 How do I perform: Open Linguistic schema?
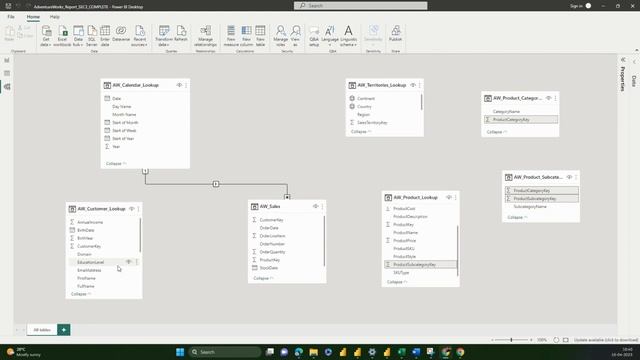348,36
